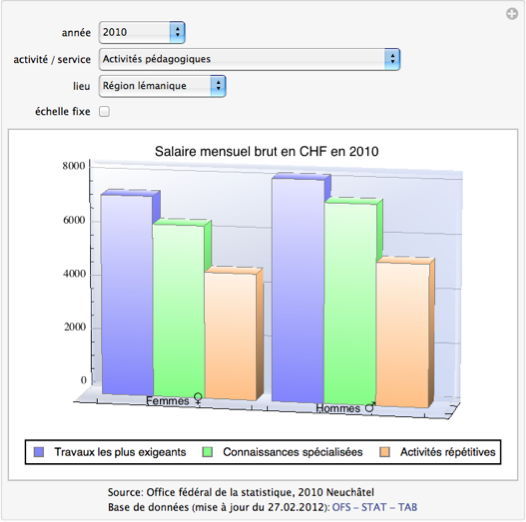526x522 pixels.
Task: Click the male symbol next to Hommes
Action: (x=370, y=407)
